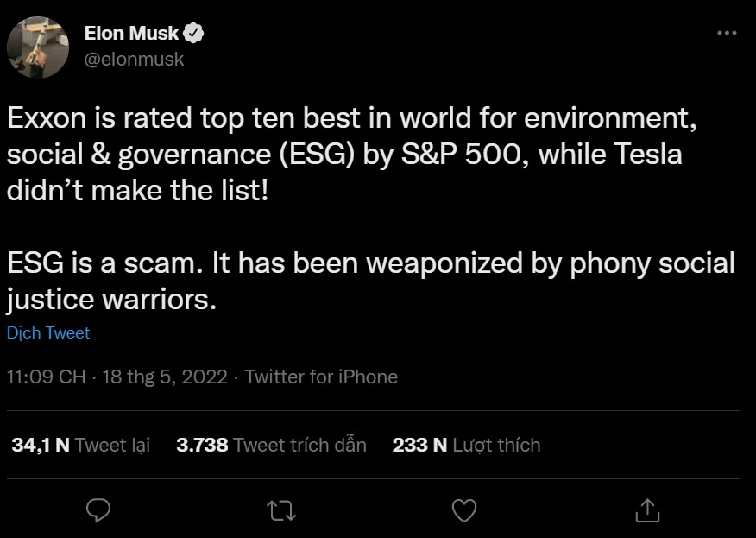Translate the tweet via 'Dịch Tweet'
Image resolution: width=756 pixels, height=538 pixels.
tap(48, 332)
